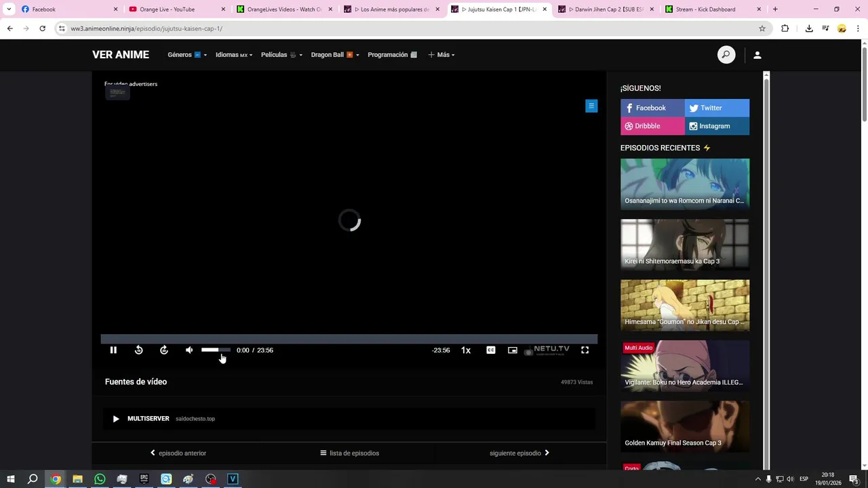
Task: Expand the Idiomas dropdown menu
Action: 234,55
